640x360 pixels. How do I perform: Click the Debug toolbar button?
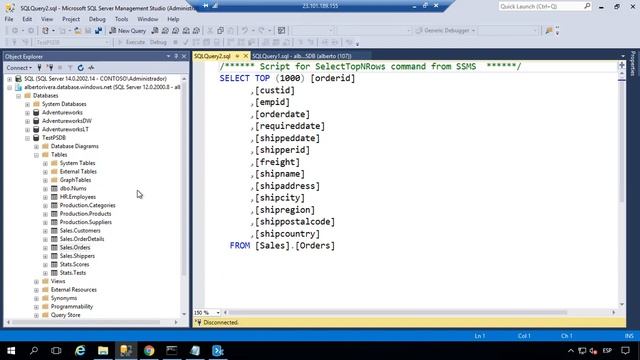158,42
